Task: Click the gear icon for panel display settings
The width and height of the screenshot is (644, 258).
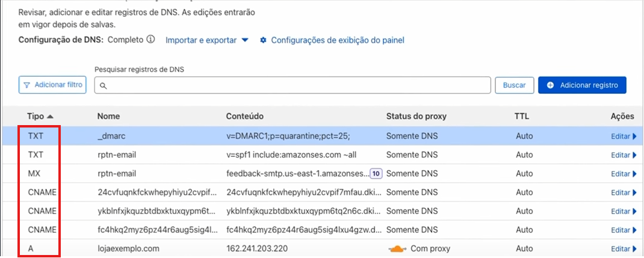Action: click(x=264, y=40)
